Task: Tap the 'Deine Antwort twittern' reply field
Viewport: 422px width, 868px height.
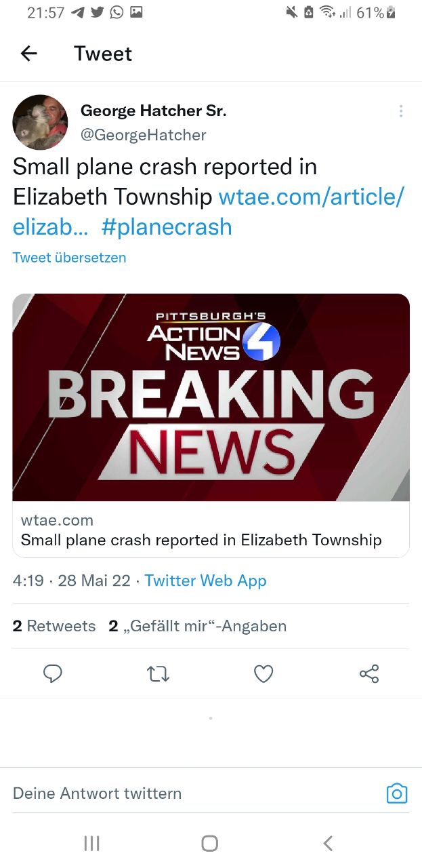Action: tap(97, 793)
